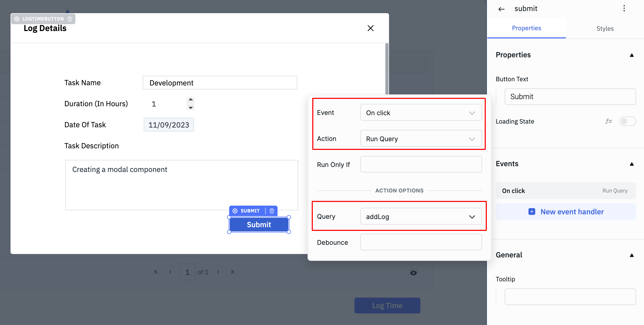Toggle the Loading State switch
This screenshot has width=644, height=325.
coord(627,121)
